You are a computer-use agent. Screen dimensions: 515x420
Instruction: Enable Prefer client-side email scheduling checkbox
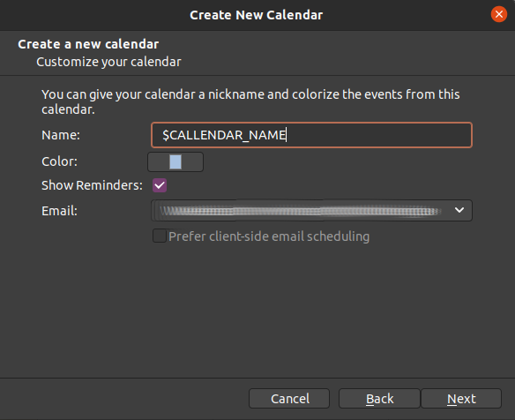coord(160,236)
